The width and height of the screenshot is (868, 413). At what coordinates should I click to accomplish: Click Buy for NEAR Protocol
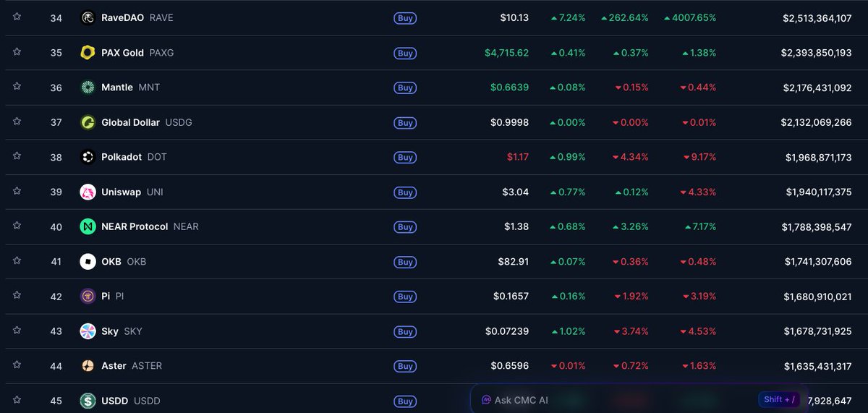point(405,227)
